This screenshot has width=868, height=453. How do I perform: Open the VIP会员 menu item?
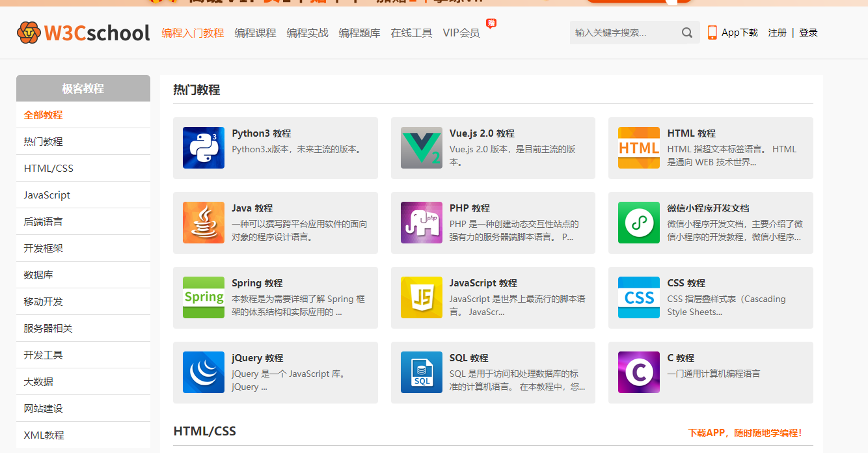(461, 33)
